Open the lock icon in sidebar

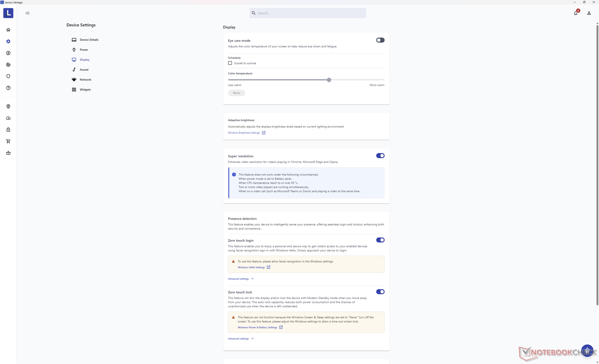pyautogui.click(x=8, y=130)
